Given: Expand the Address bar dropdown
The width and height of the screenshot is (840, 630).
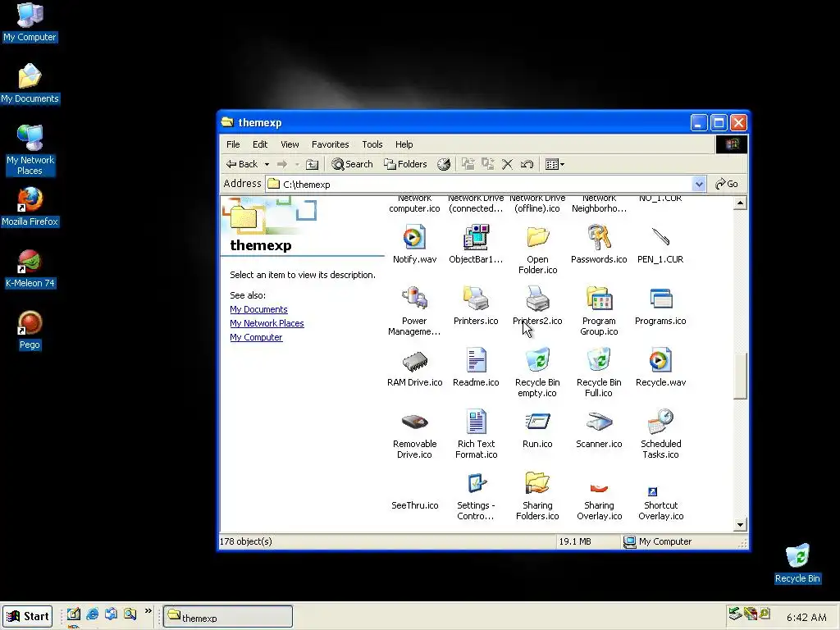Looking at the screenshot, I should point(699,185).
